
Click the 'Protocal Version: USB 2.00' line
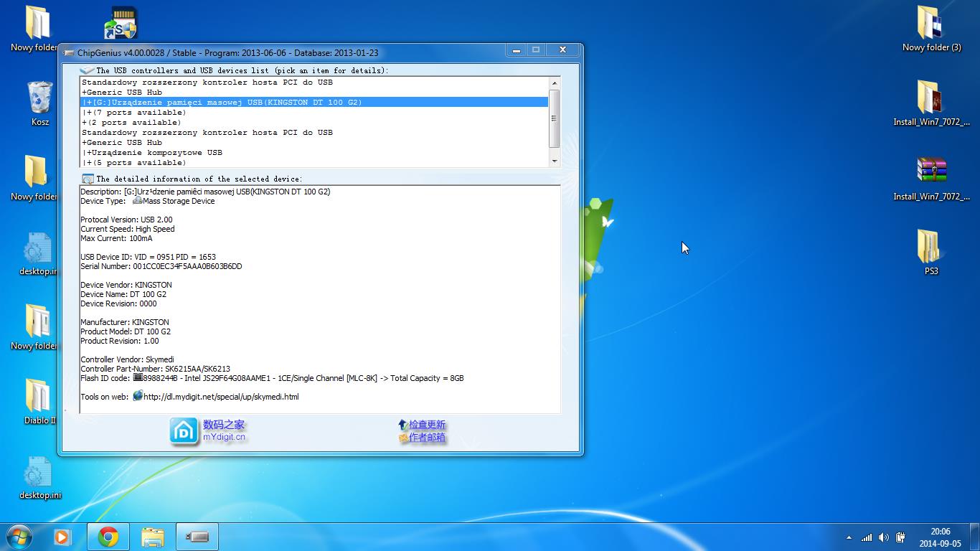coord(126,220)
